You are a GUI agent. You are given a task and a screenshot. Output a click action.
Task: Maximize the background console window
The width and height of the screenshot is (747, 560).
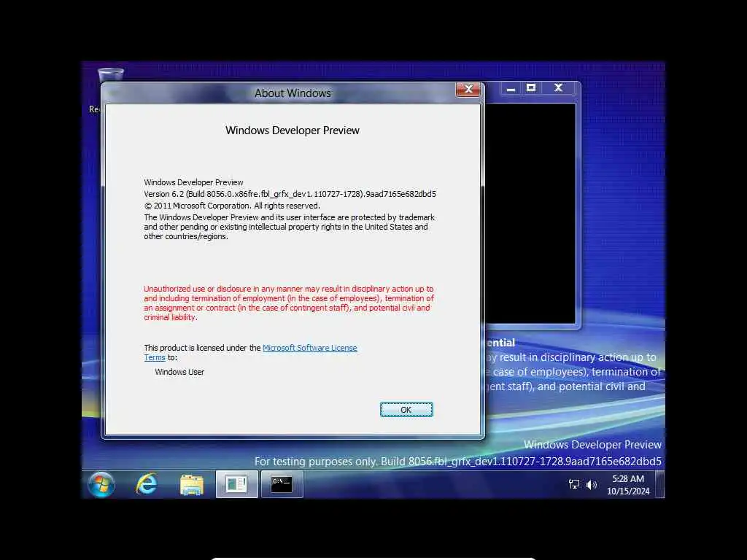(x=531, y=88)
